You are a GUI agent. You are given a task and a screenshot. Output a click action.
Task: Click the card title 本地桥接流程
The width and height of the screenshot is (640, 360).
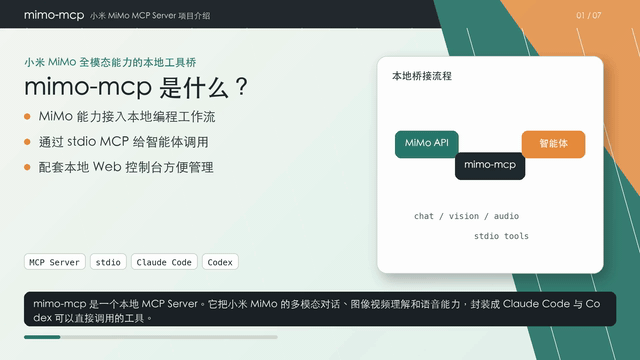coord(422,76)
